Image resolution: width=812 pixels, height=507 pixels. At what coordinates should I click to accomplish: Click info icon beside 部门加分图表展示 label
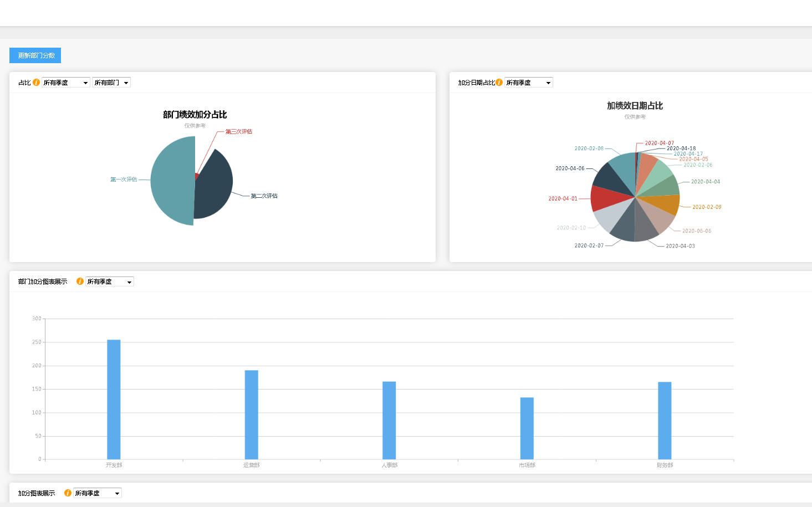pos(80,281)
